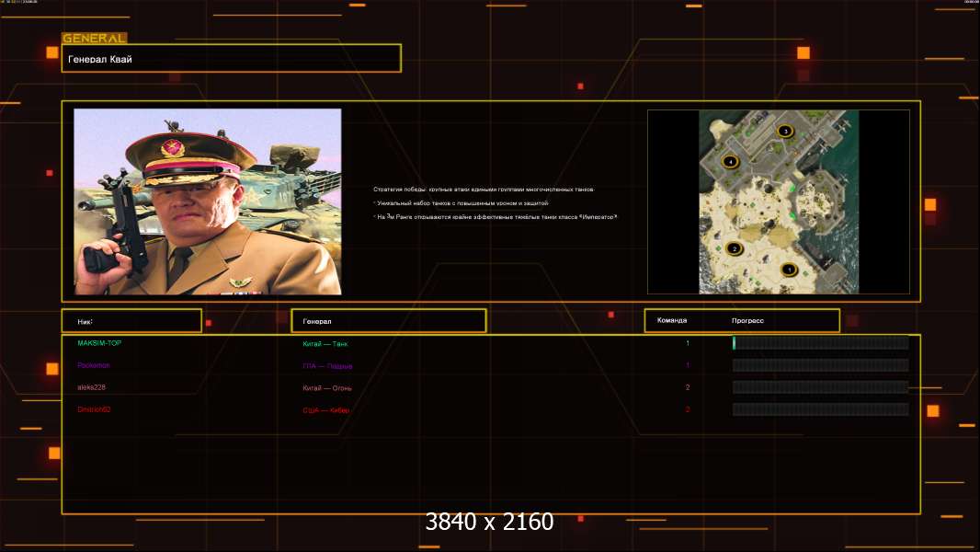Click MAKSIM-TOP's loading progress bar
This screenshot has width=980, height=552.
tap(820, 343)
